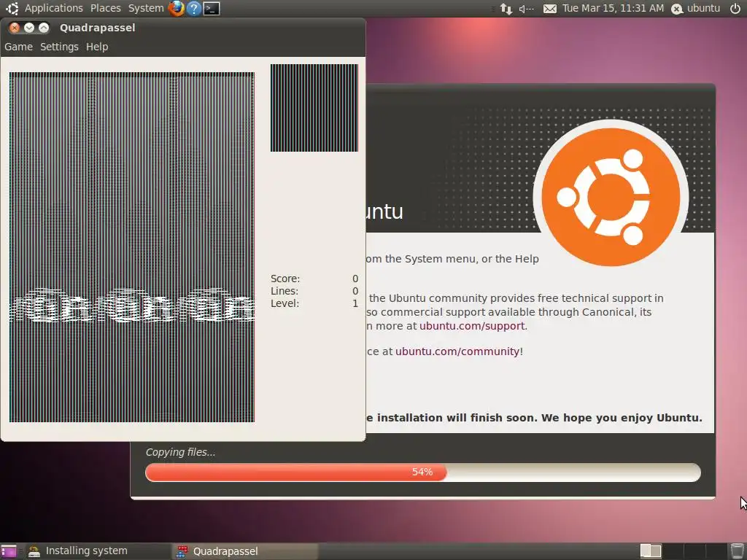This screenshot has height=560, width=747.
Task: Open the network connection indicator
Action: 506,8
